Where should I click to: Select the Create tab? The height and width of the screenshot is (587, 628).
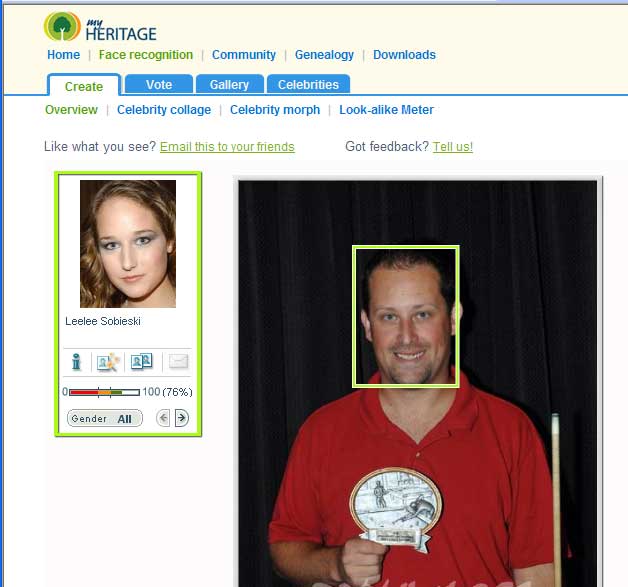click(x=84, y=86)
